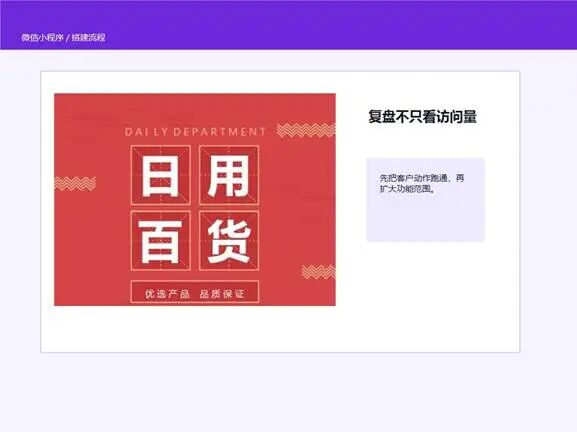577x432 pixels.
Task: Open the 日用百货 red banner image
Action: click(x=195, y=199)
